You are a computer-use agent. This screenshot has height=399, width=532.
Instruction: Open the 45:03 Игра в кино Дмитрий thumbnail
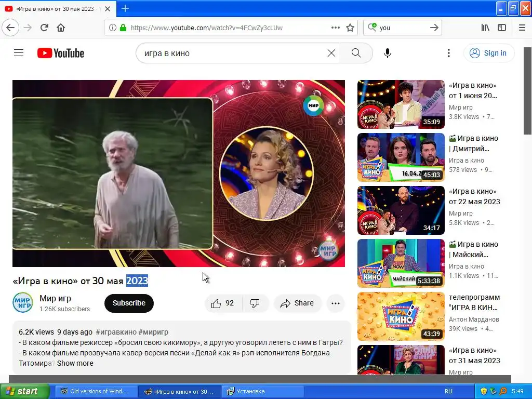[401, 157]
